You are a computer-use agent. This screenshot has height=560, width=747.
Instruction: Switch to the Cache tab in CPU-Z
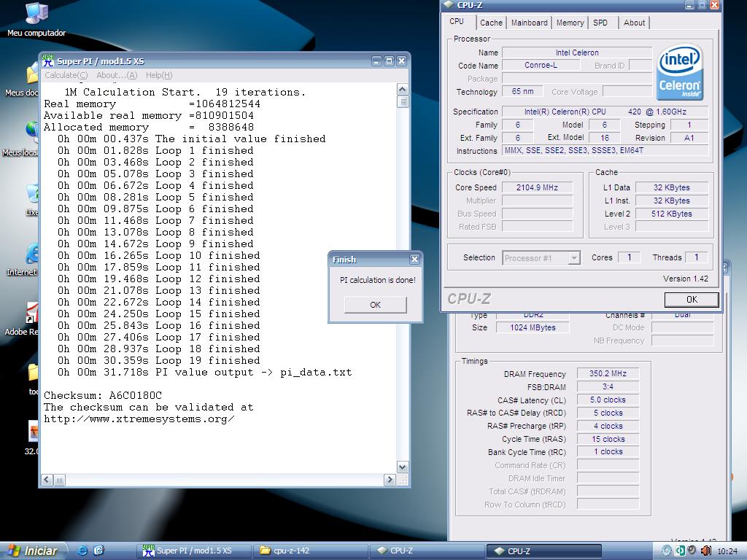click(x=491, y=23)
